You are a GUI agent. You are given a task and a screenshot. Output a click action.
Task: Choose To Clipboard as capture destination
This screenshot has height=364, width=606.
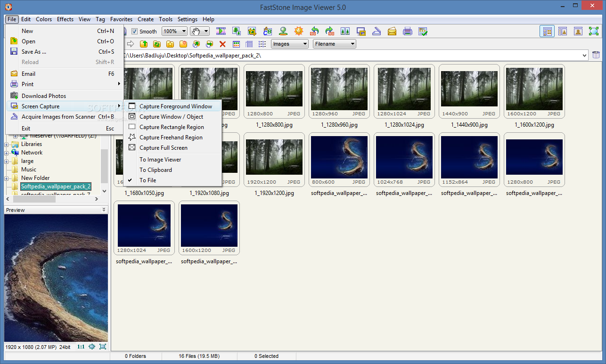(x=156, y=170)
